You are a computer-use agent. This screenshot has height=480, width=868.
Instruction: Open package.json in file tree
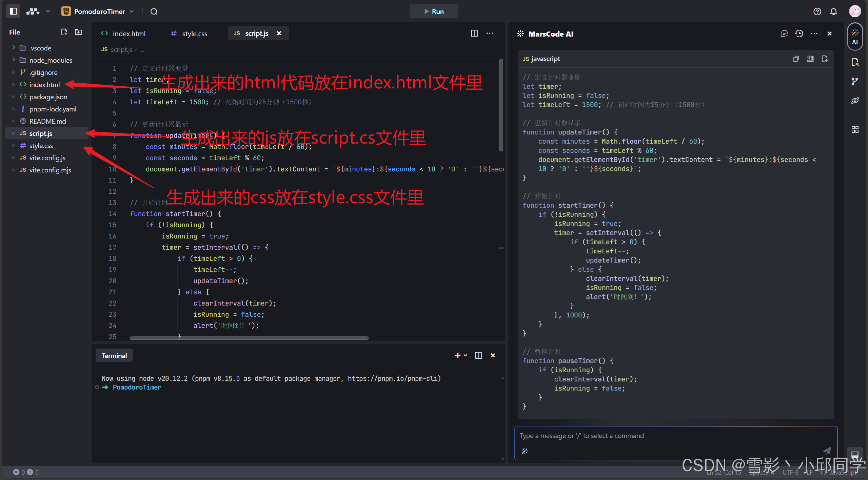point(48,97)
